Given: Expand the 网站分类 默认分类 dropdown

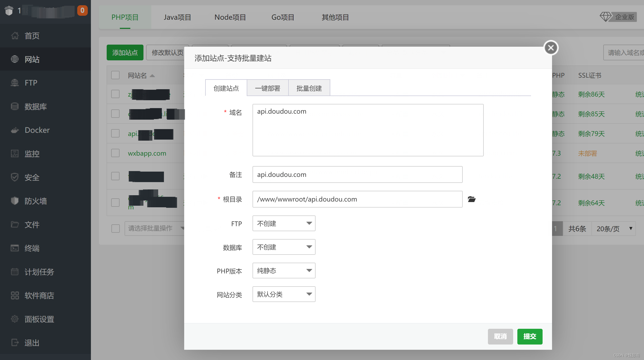Looking at the screenshot, I should pyautogui.click(x=284, y=294).
